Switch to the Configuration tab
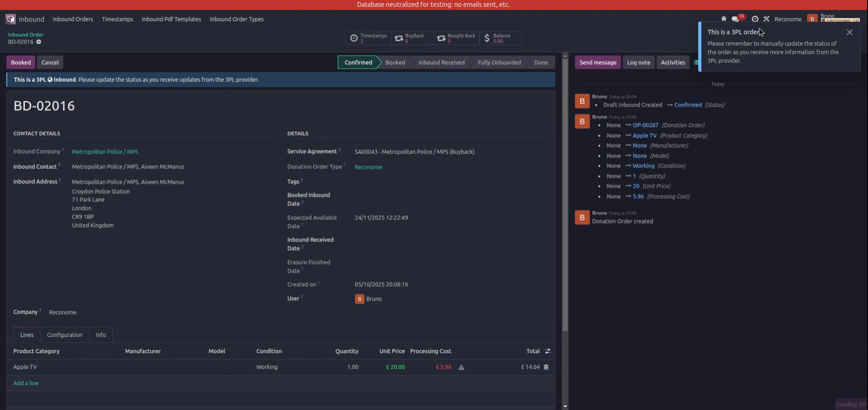The image size is (868, 410). 64,335
